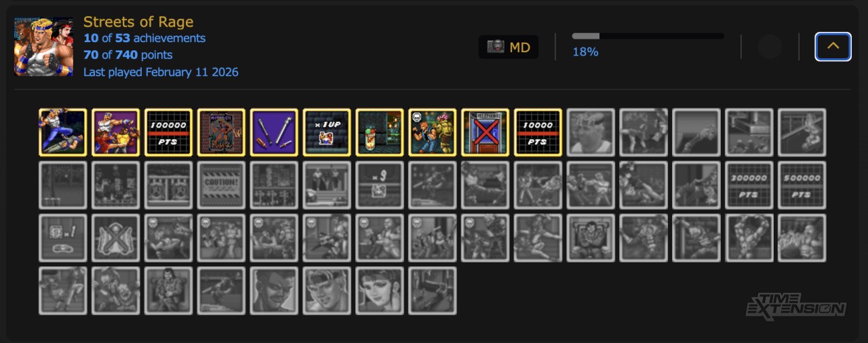Click the MD console badge
This screenshot has width=868, height=343.
pos(509,47)
